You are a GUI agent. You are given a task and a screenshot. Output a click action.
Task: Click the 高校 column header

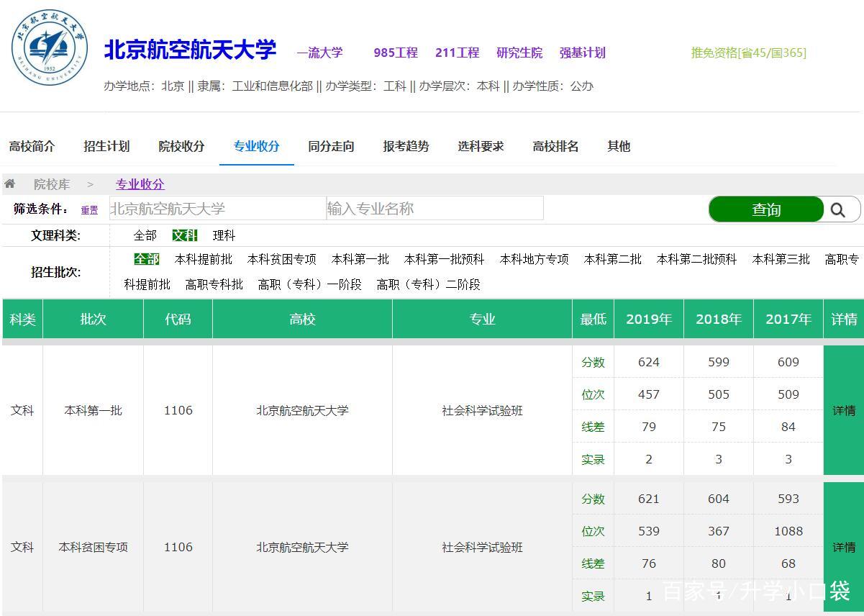[x=302, y=319]
